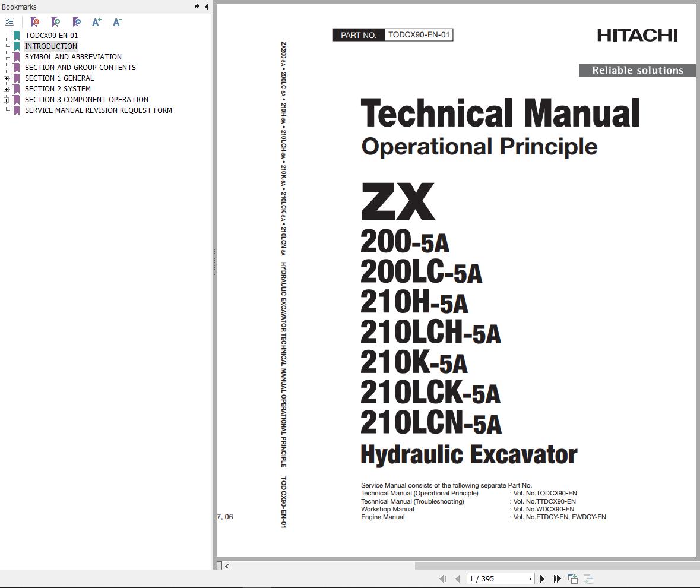Expand SECTION 1 GENERAL bookmark

pos(7,78)
